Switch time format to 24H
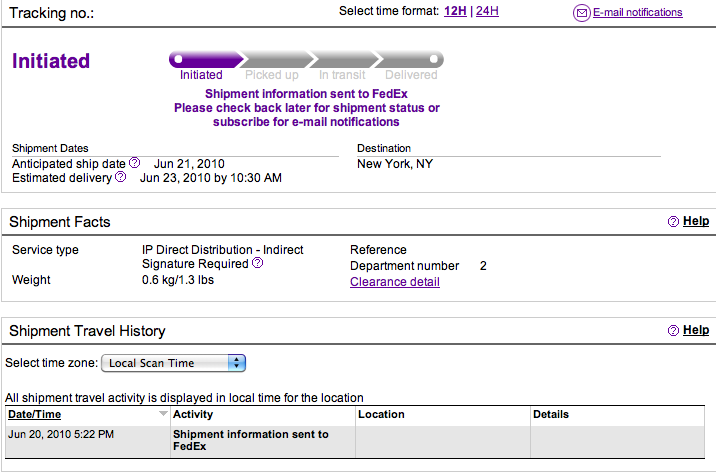 point(487,11)
